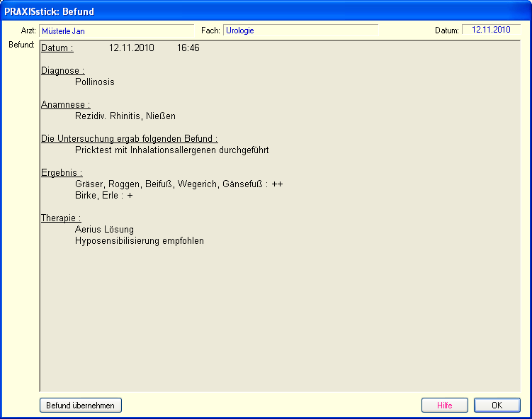The height and width of the screenshot is (419, 532).
Task: Open help with the Hilfe button
Action: [444, 406]
